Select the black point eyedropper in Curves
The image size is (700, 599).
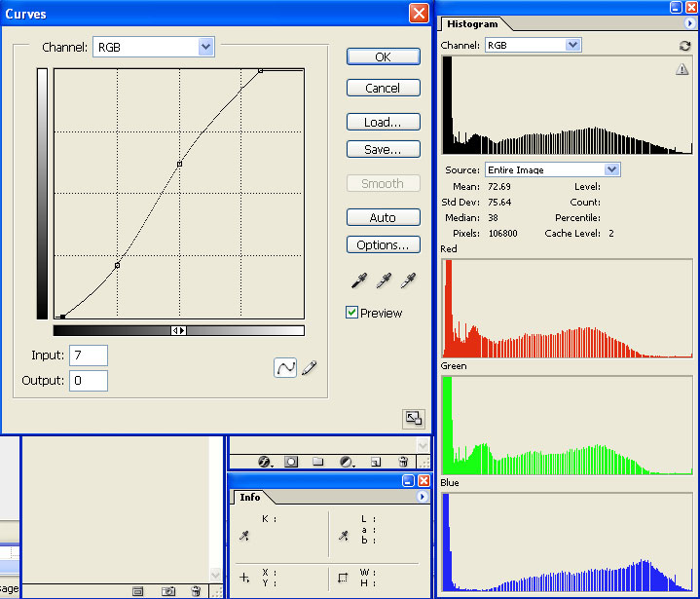point(359,281)
